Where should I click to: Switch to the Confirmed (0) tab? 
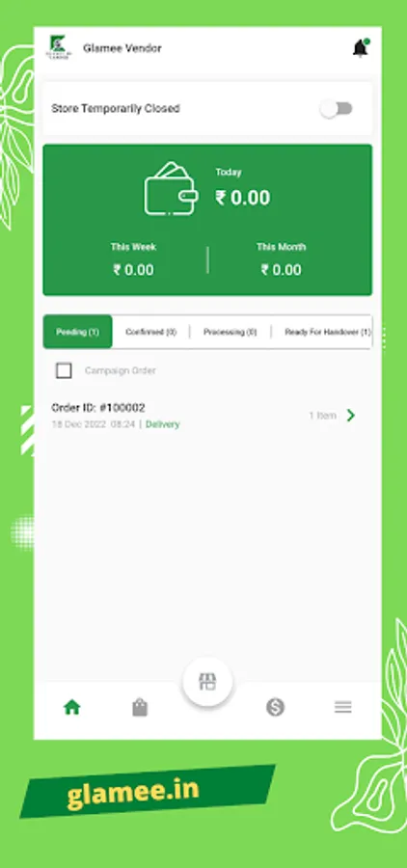coord(151,332)
